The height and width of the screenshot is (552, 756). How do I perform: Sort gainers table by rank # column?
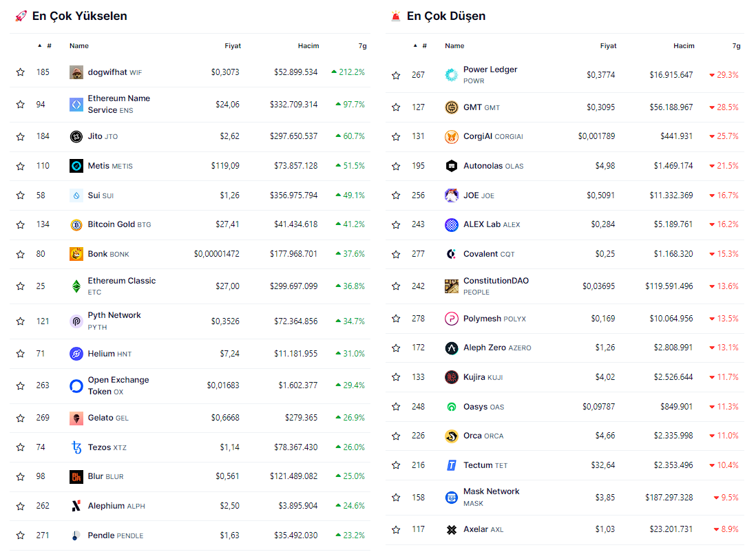tap(48, 46)
